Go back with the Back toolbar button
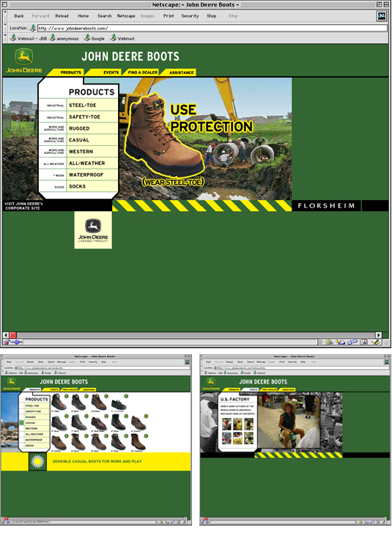This screenshot has width=392, height=533. 19,16
